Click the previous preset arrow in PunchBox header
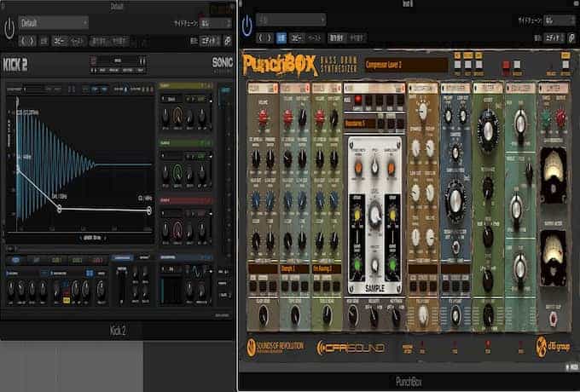Viewport: 580px width, 392px height. (261, 37)
